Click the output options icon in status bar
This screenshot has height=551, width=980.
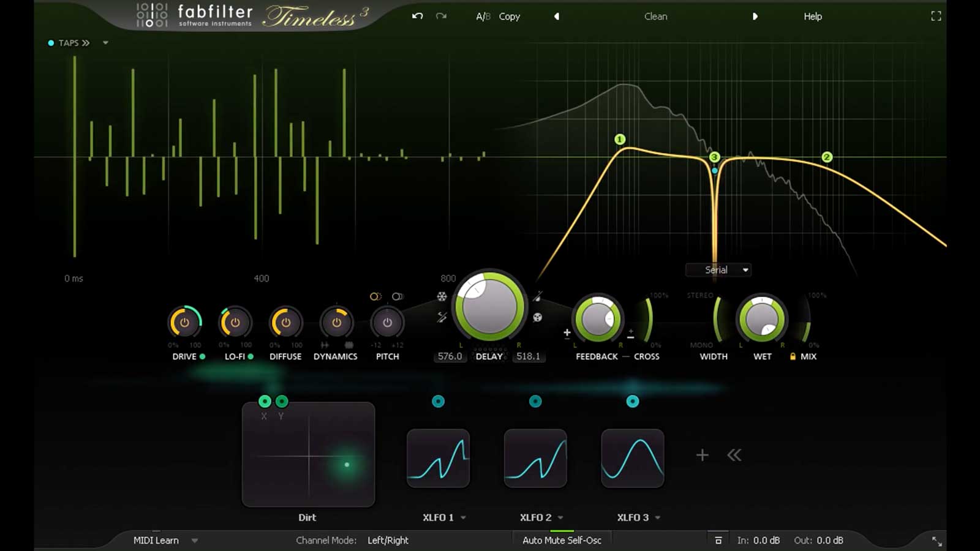point(719,540)
